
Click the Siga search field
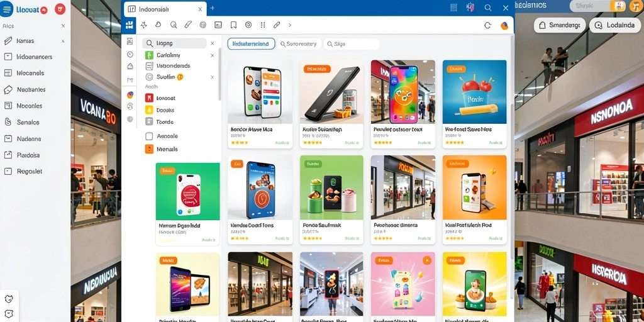point(351,44)
